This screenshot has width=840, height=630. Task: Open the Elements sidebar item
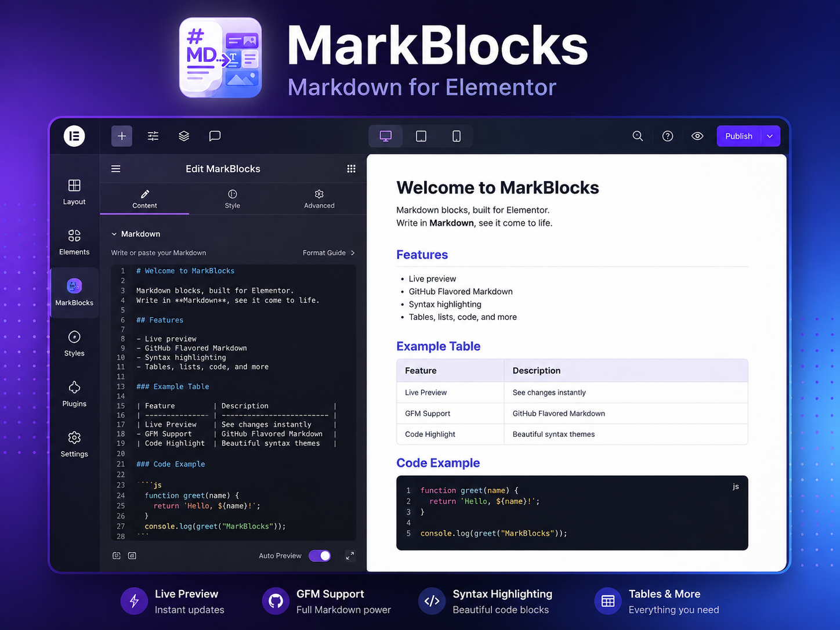click(74, 242)
